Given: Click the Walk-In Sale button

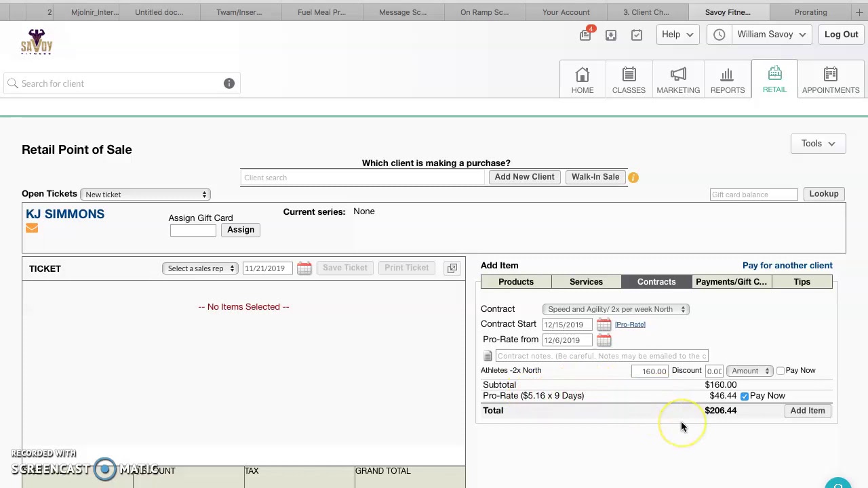Looking at the screenshot, I should (595, 177).
